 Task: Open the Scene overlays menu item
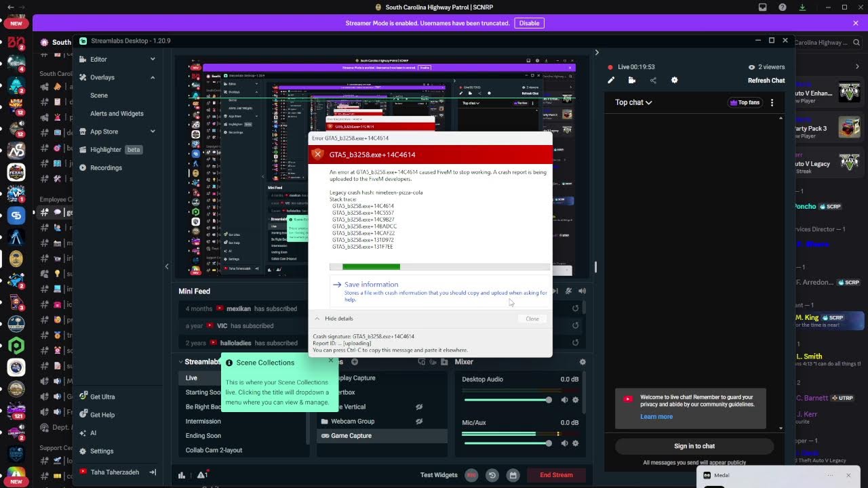[99, 96]
